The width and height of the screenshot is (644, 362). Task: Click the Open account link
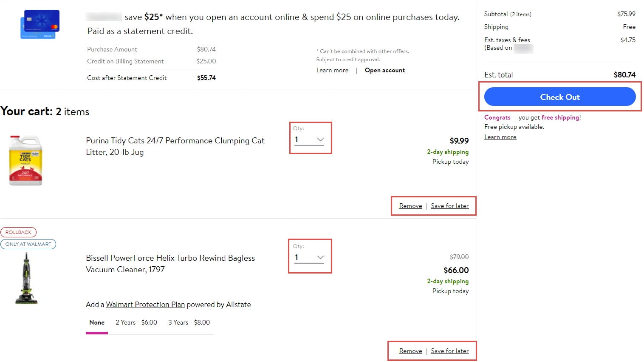coord(385,71)
